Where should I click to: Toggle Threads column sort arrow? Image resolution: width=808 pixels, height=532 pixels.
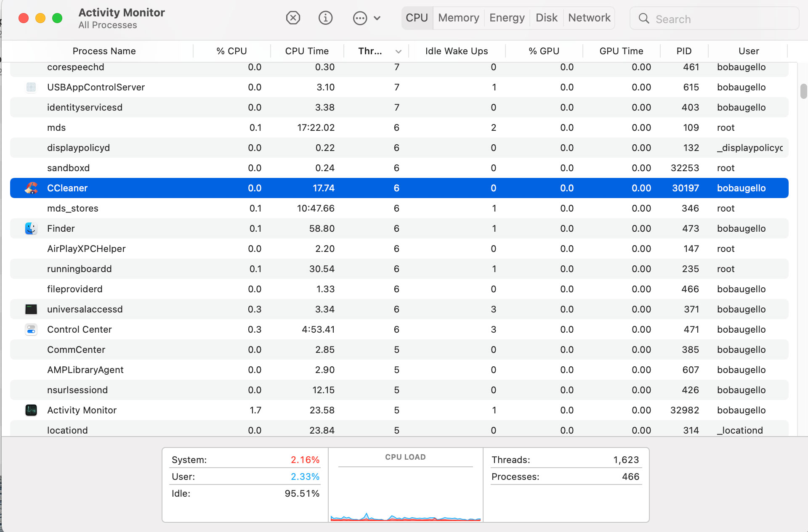(x=398, y=51)
